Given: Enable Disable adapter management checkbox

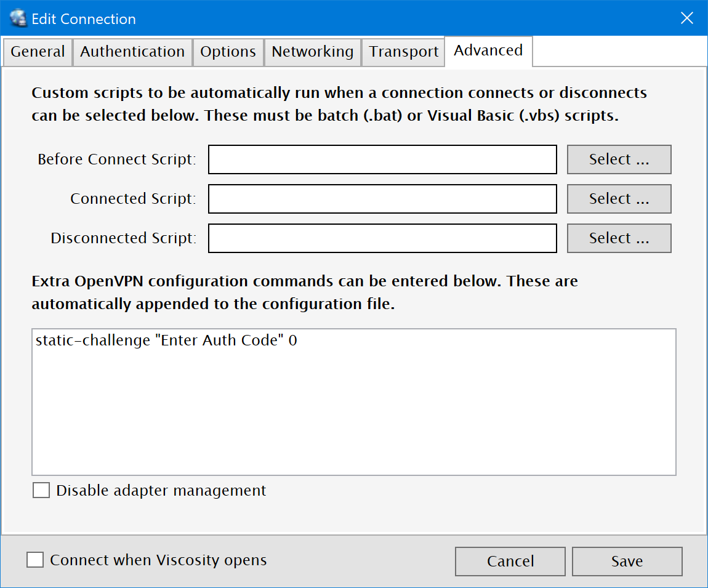Looking at the screenshot, I should tap(41, 491).
